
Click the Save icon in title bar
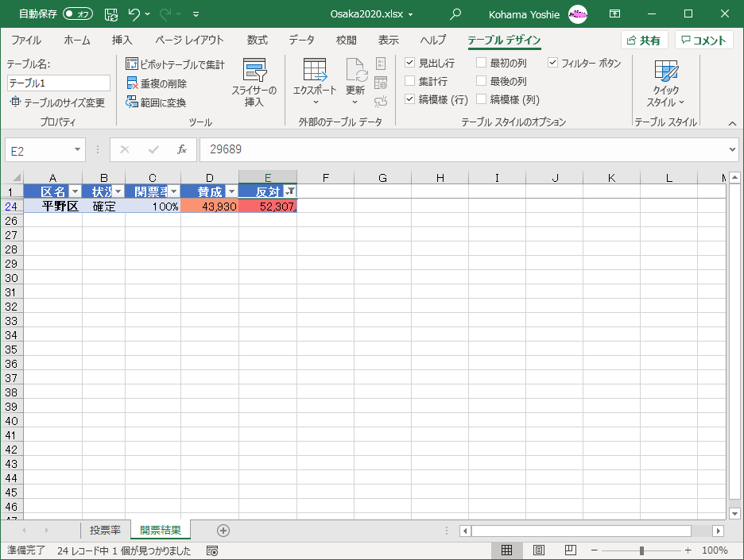click(x=111, y=14)
